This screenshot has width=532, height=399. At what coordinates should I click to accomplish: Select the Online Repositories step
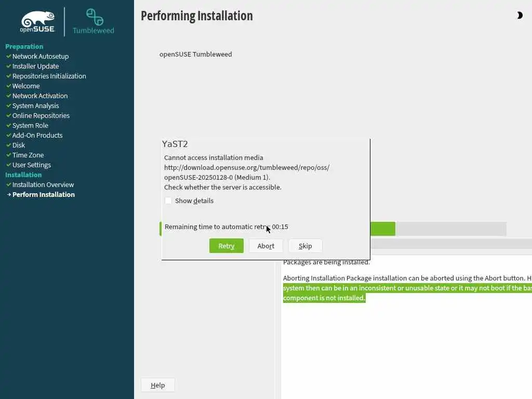click(41, 115)
